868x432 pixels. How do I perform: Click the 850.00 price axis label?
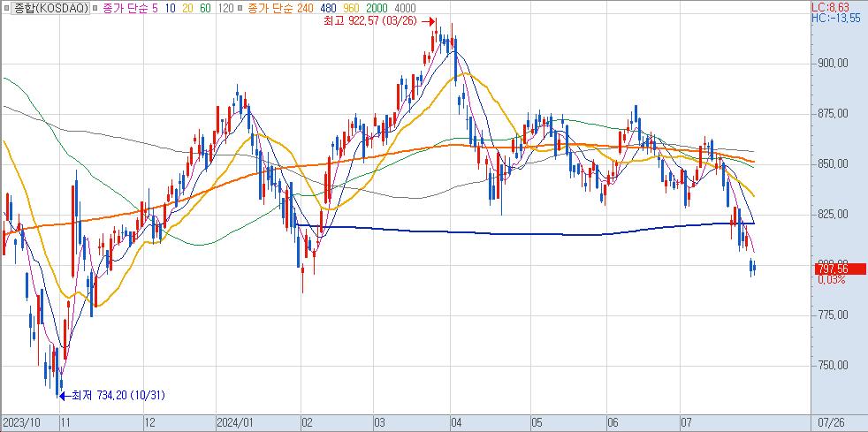[833, 163]
